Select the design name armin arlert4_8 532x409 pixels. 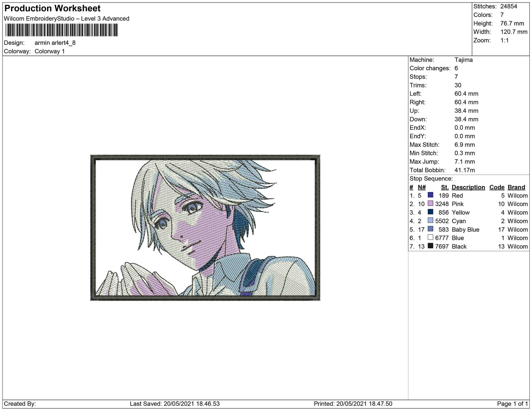pos(55,43)
